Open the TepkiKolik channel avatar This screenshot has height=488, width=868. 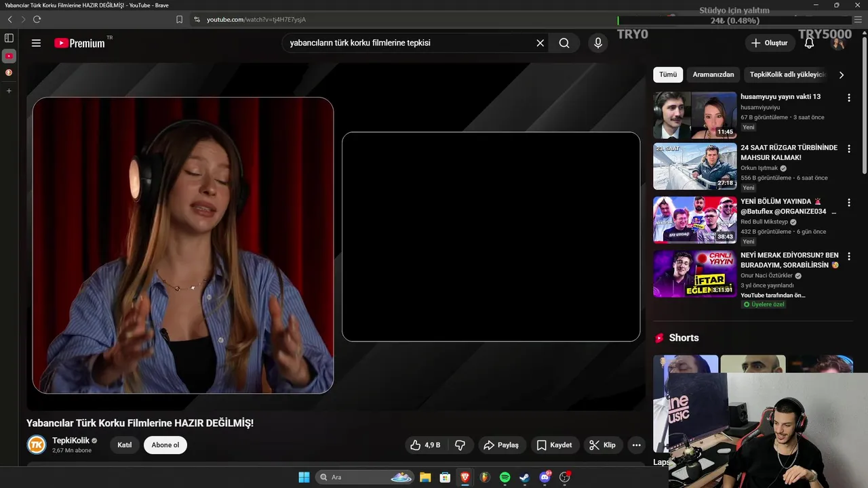point(37,445)
